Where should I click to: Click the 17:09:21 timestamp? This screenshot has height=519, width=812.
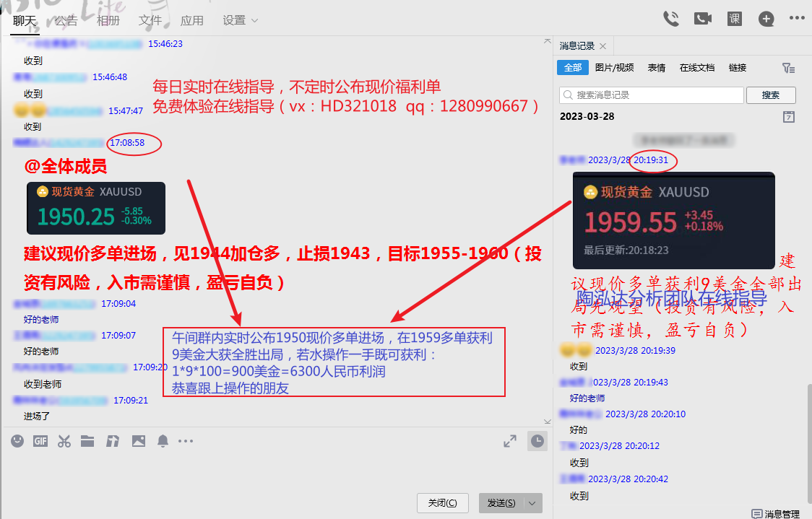(x=131, y=401)
